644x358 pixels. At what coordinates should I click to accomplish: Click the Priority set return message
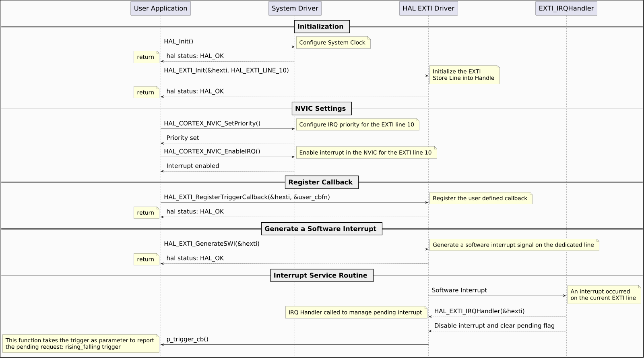click(183, 138)
